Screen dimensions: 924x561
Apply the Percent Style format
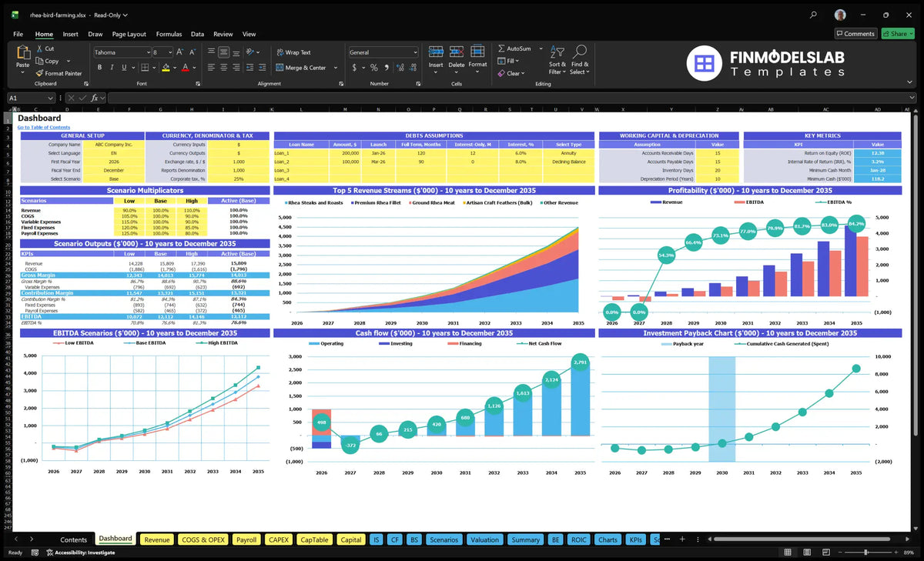pyautogui.click(x=374, y=68)
